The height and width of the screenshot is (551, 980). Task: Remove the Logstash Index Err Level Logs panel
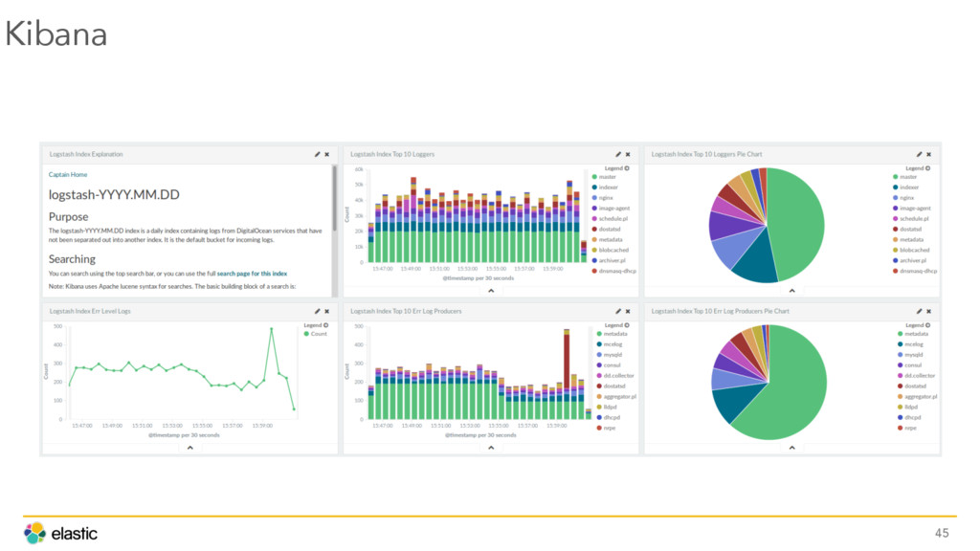[327, 311]
